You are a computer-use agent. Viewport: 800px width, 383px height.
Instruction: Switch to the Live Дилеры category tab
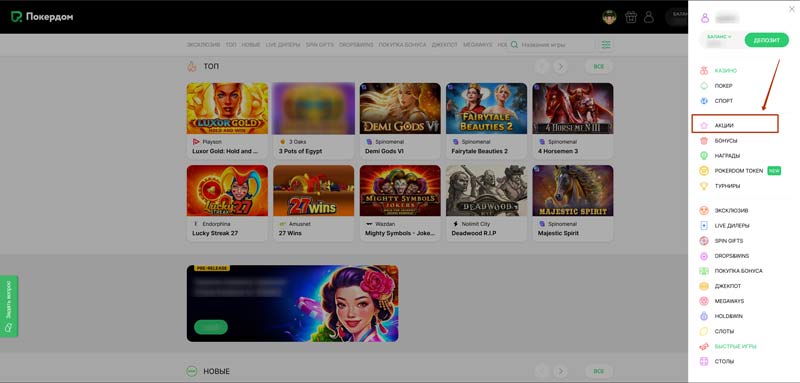click(x=283, y=45)
